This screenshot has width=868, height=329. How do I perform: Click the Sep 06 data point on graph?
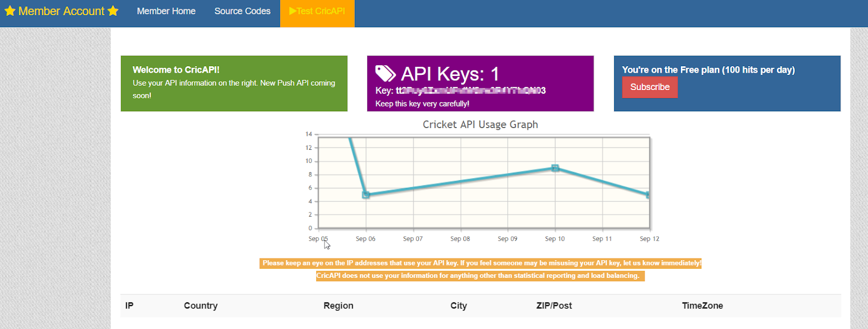[366, 195]
